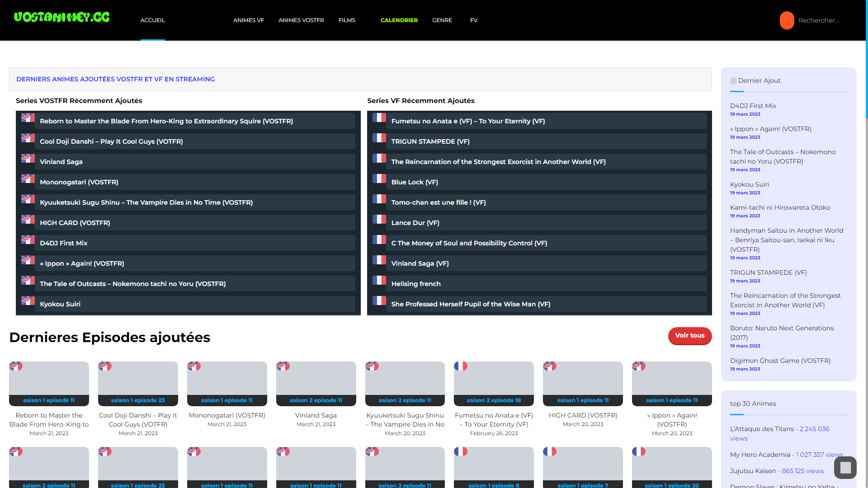The height and width of the screenshot is (488, 868).
Task: Click flag badge on HIGH CARD episode card
Action: (x=550, y=366)
